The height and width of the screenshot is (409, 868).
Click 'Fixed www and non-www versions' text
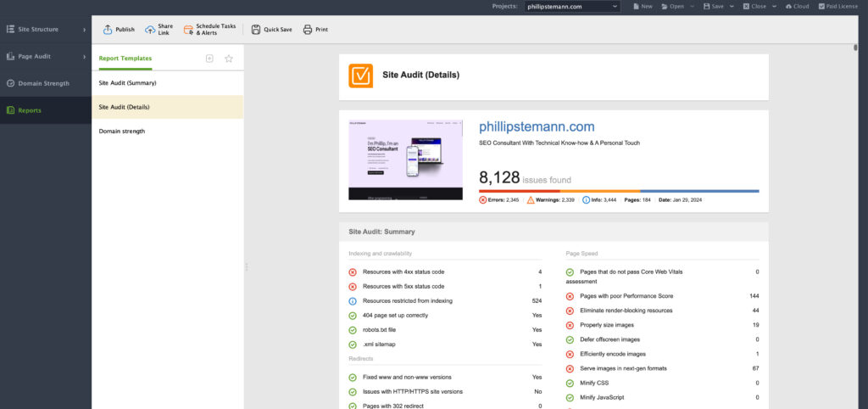pos(407,378)
